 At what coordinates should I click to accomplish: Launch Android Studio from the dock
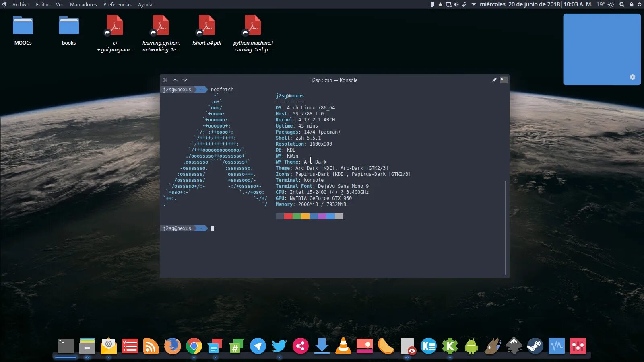point(471,346)
